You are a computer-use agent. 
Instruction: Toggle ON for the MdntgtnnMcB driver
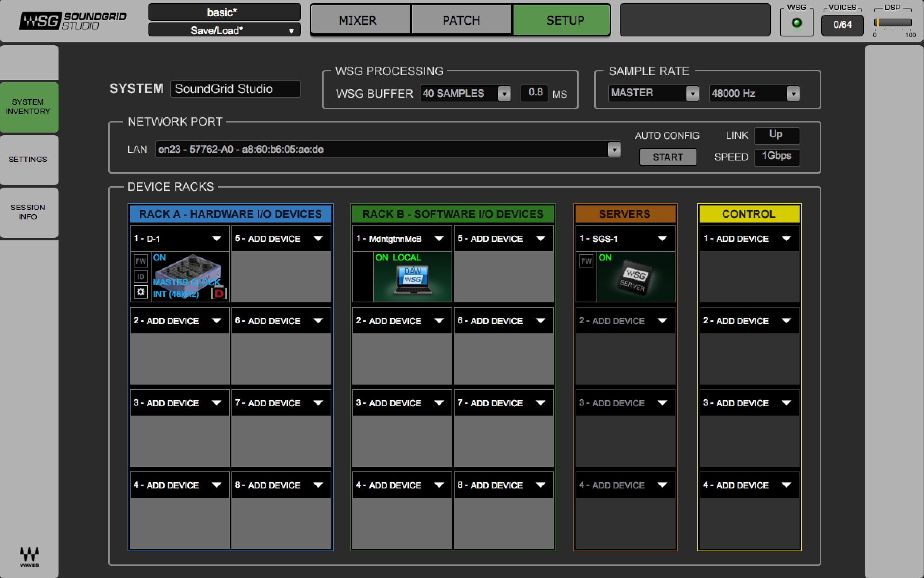coord(382,257)
